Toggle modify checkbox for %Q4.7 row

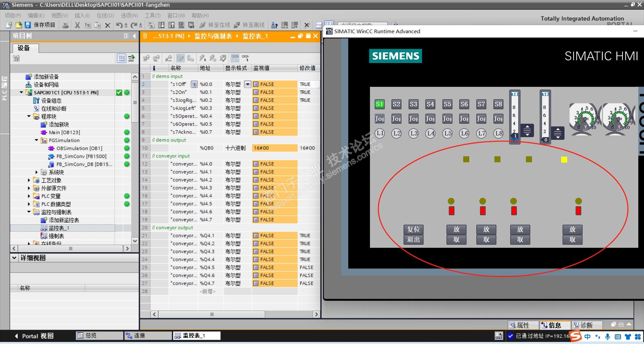[256, 283]
